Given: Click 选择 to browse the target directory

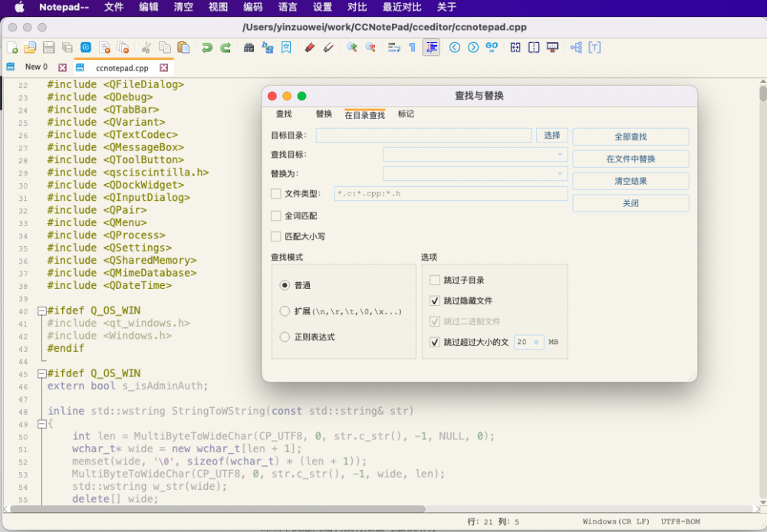Looking at the screenshot, I should (x=551, y=136).
